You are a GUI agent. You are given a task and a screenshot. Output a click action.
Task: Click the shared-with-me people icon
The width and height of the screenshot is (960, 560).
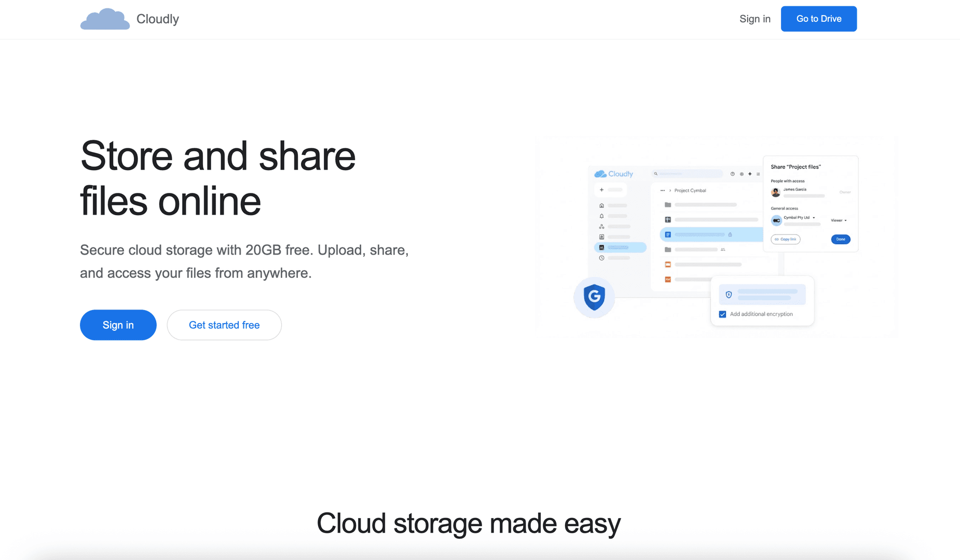click(x=602, y=227)
